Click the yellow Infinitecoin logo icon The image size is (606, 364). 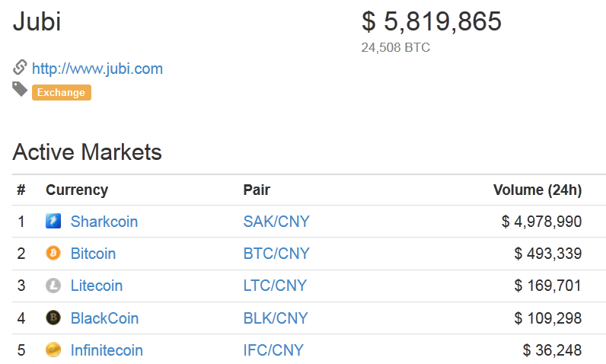coord(53,350)
